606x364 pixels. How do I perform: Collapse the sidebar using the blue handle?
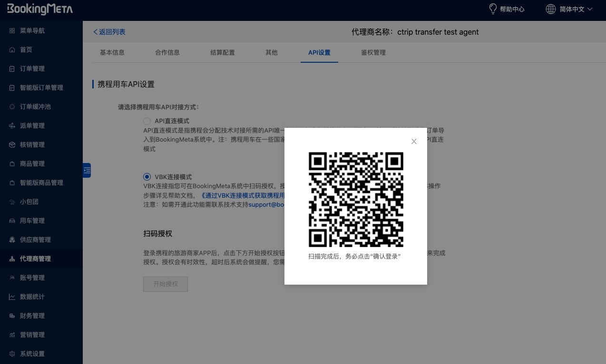(87, 170)
